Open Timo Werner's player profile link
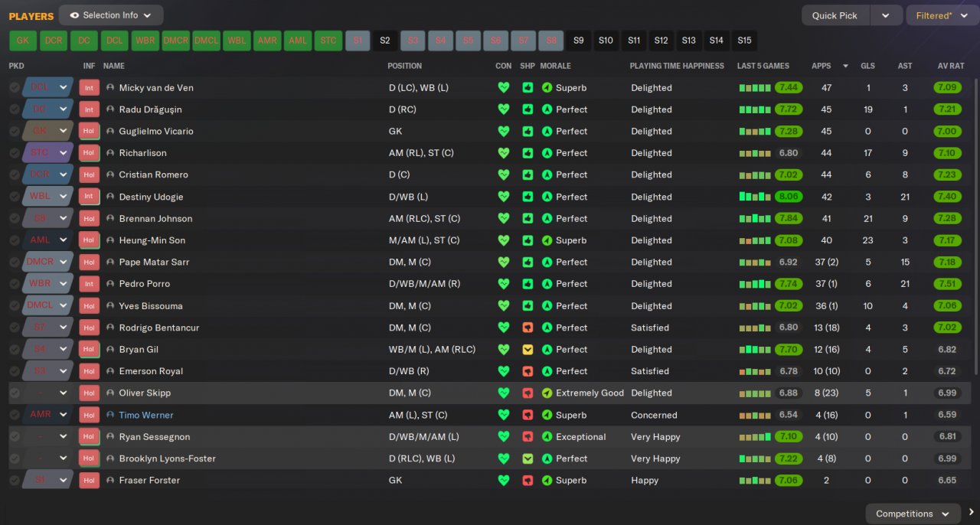Screen dimensions: 980x525 pos(146,415)
